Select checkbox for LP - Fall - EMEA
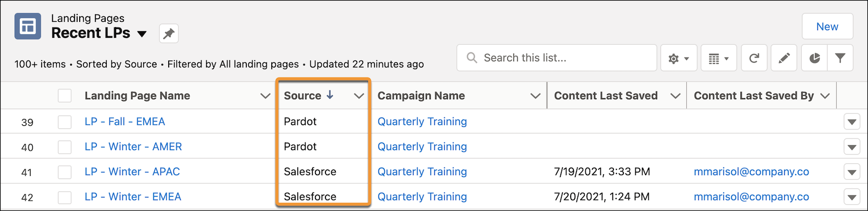Viewport: 868px width, 211px height. 65,122
